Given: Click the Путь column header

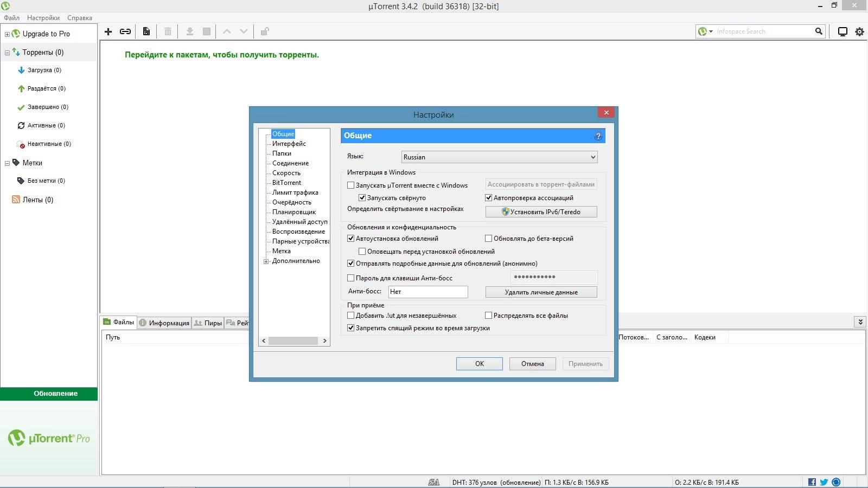Looking at the screenshot, I should click(113, 337).
